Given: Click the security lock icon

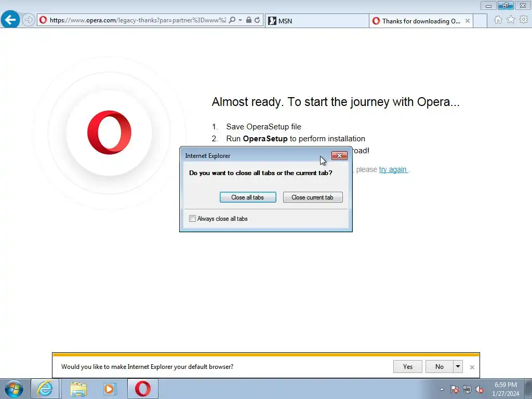Looking at the screenshot, I should coord(249,20).
